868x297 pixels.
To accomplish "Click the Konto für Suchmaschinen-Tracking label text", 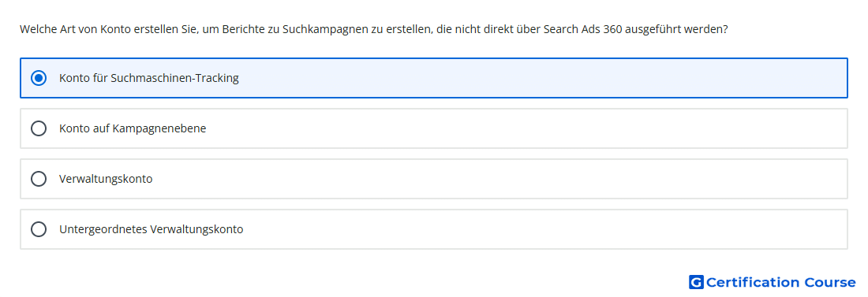I will pyautogui.click(x=149, y=78).
